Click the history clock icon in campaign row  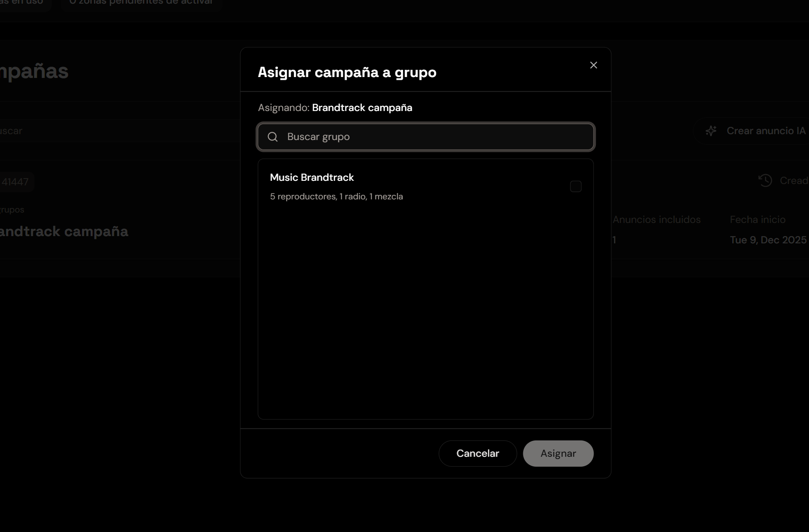(x=765, y=180)
